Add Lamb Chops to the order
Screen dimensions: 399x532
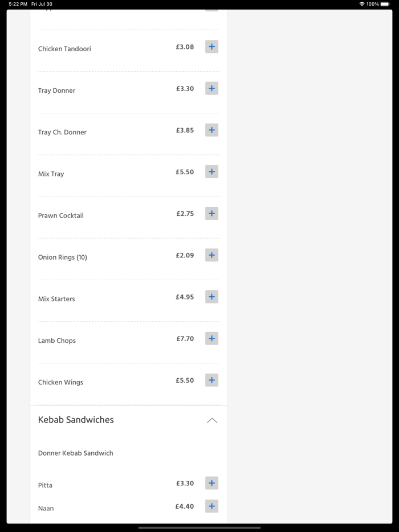coord(211,338)
